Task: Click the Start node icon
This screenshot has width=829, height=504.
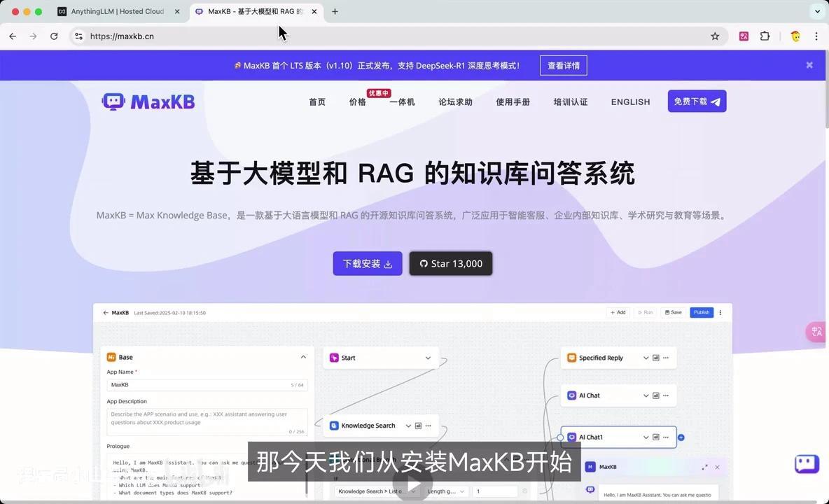Action: pyautogui.click(x=334, y=358)
